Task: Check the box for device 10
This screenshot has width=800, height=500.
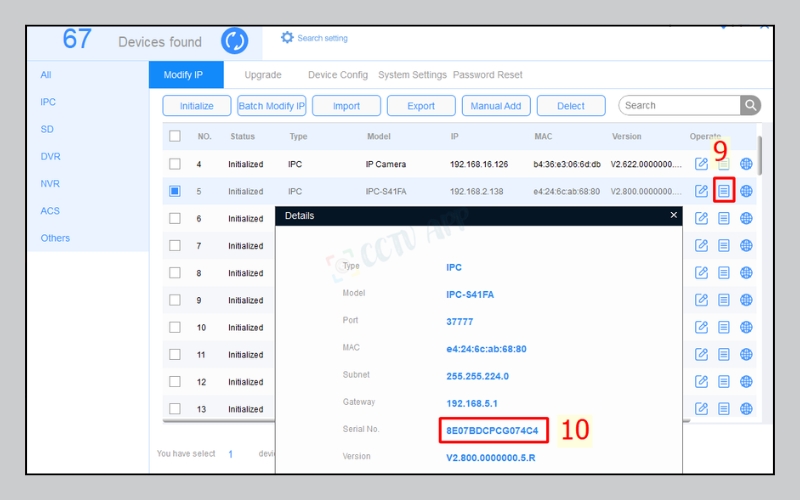Action: pyautogui.click(x=174, y=327)
